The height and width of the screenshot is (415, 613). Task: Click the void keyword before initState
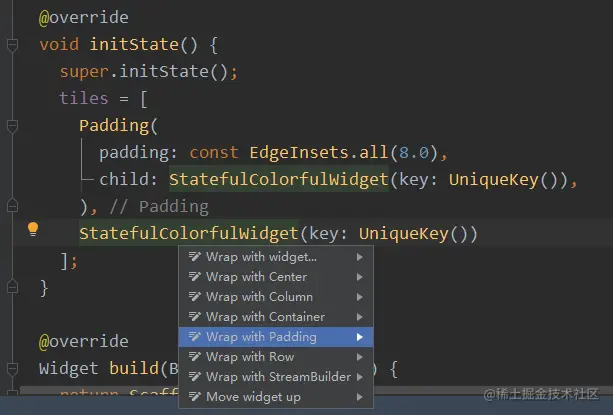pos(59,44)
